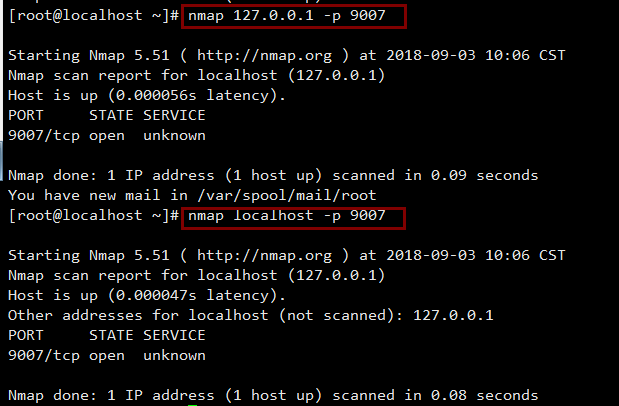Click the first [root@localhost ~]# prompt
The height and width of the screenshot is (406, 619).
pyautogui.click(x=93, y=17)
